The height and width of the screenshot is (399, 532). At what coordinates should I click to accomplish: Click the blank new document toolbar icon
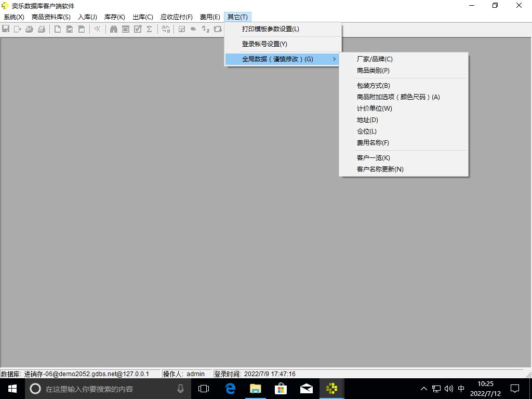coord(58,29)
